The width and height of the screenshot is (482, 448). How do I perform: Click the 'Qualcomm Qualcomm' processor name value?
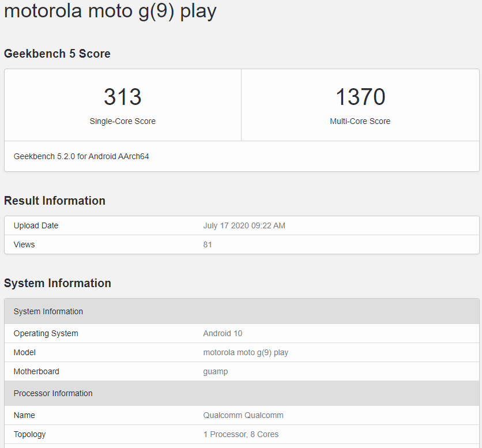[243, 415]
